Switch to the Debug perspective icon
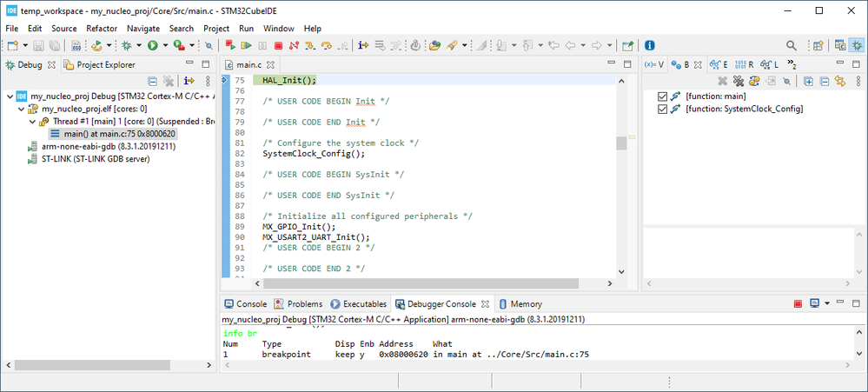Screen dimensions: 868x392 point(857,45)
